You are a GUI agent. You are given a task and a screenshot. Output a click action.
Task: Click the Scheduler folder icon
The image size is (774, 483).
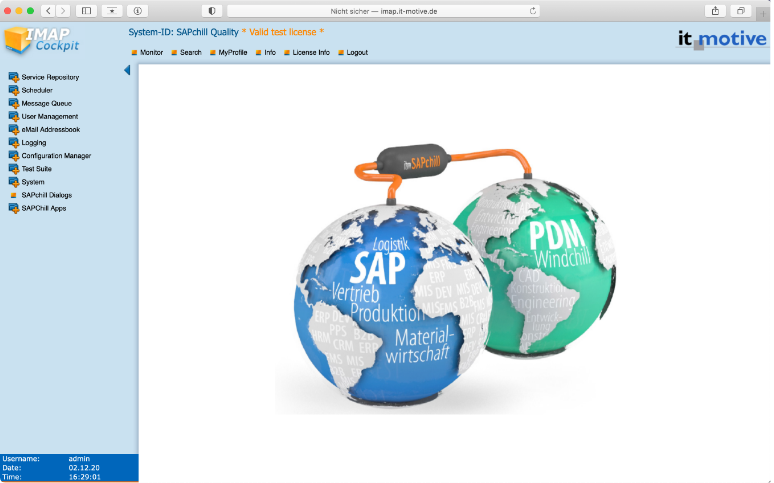click(x=14, y=90)
